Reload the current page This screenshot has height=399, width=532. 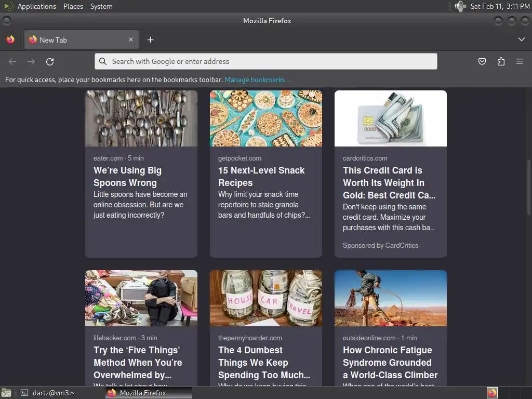(x=50, y=61)
